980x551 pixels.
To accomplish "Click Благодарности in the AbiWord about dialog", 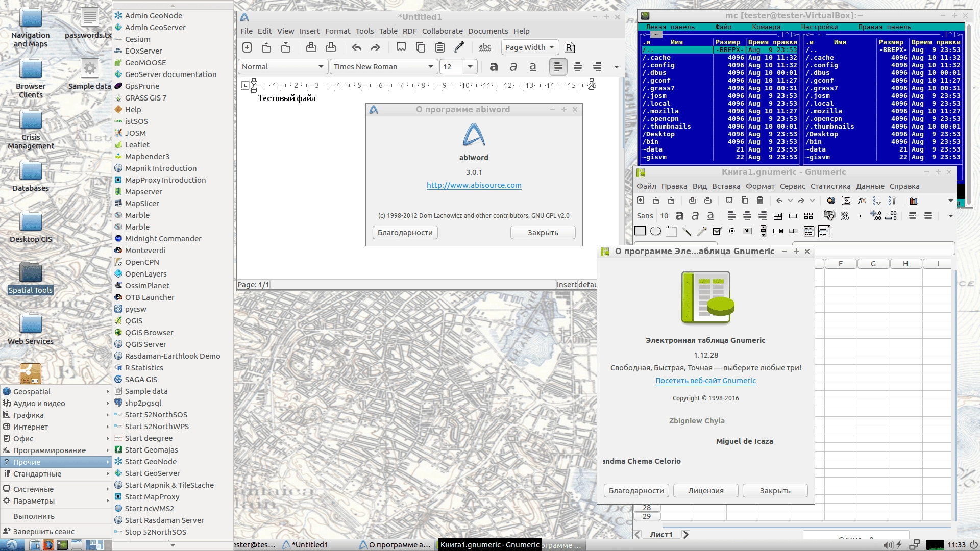I will tap(405, 233).
